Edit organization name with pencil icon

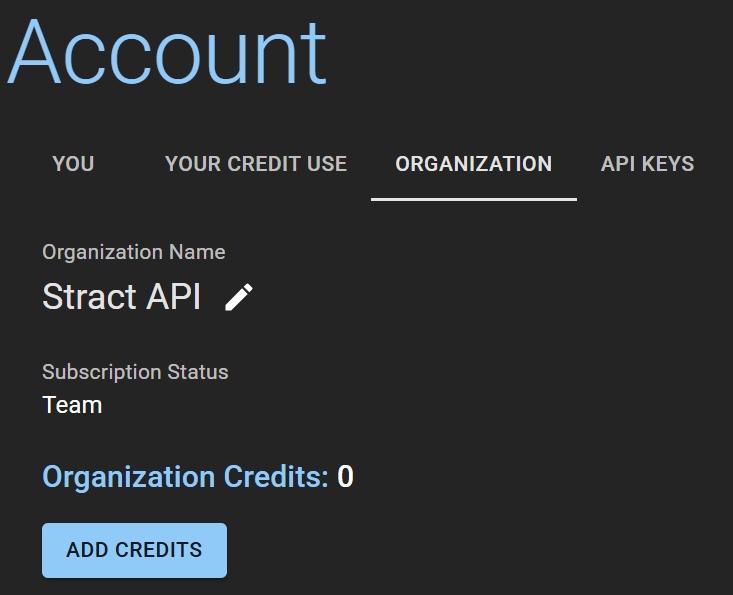(x=238, y=297)
